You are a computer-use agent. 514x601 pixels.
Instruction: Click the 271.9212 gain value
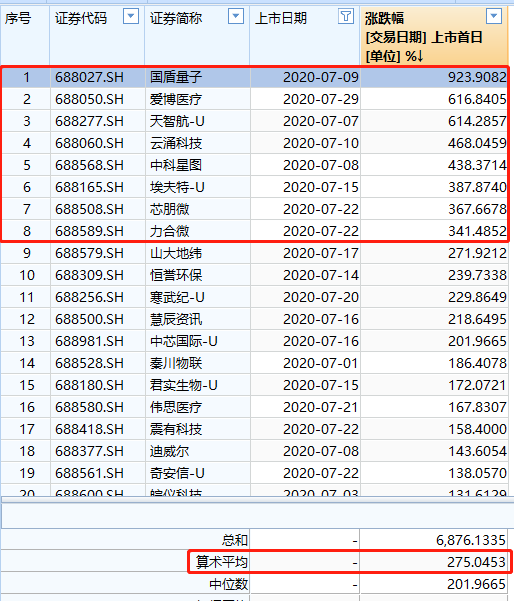[x=477, y=253]
